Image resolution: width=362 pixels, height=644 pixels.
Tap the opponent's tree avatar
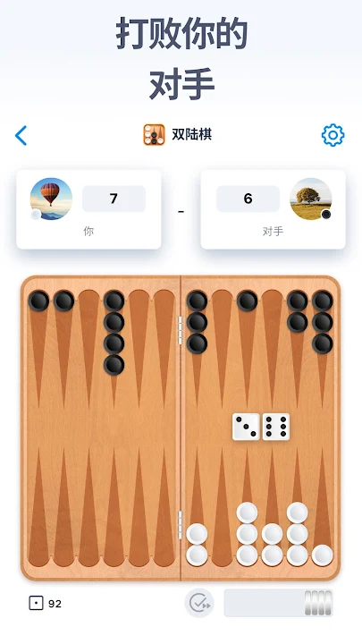311,199
